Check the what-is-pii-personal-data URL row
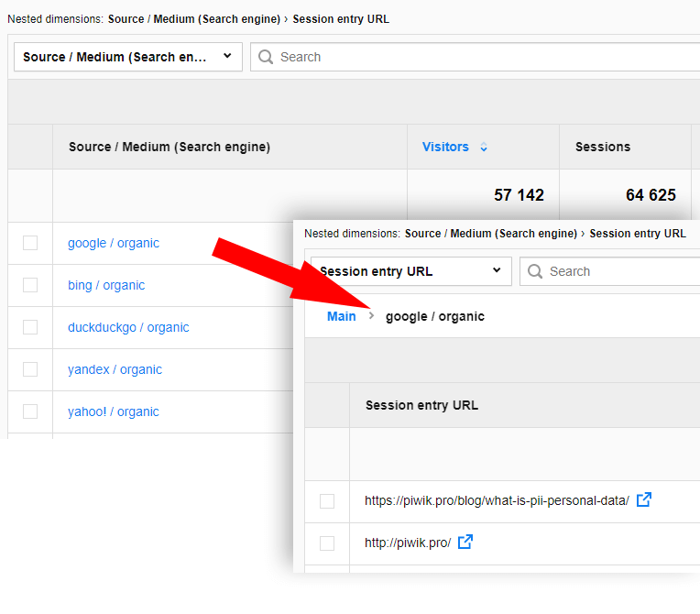 [x=327, y=501]
